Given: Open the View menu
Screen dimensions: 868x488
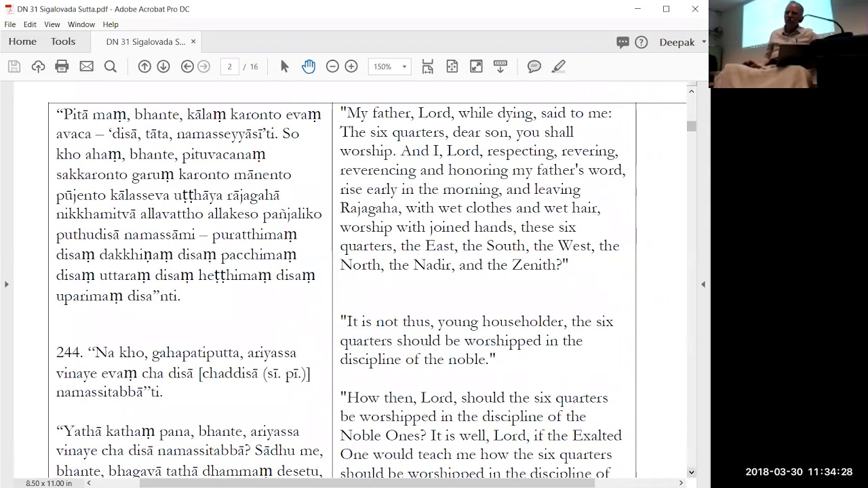Looking at the screenshot, I should [52, 24].
